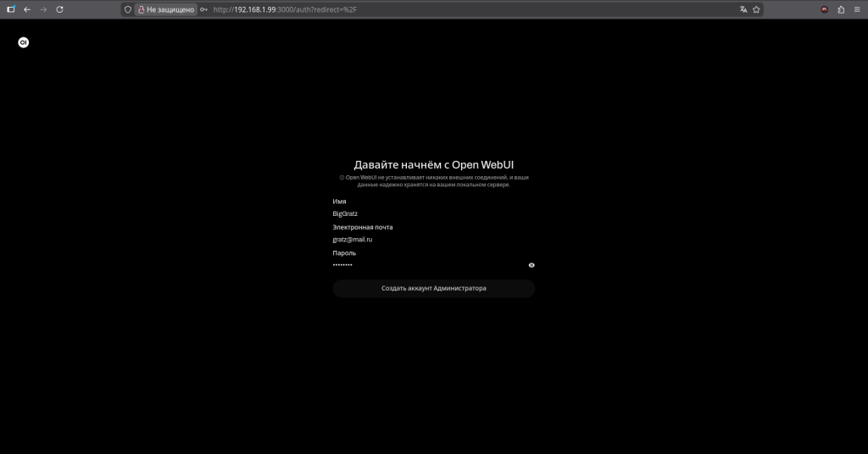Click the Open WebUI logo in corner

pyautogui.click(x=24, y=42)
